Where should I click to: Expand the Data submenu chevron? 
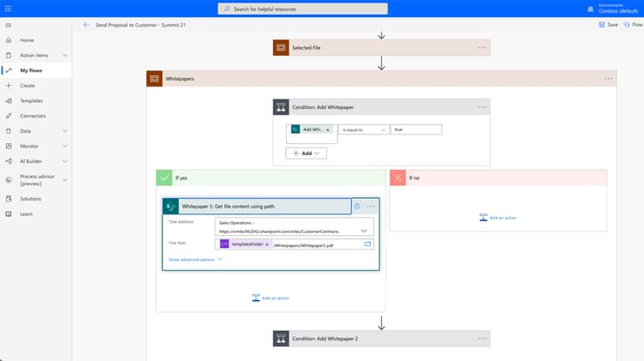[x=64, y=131]
